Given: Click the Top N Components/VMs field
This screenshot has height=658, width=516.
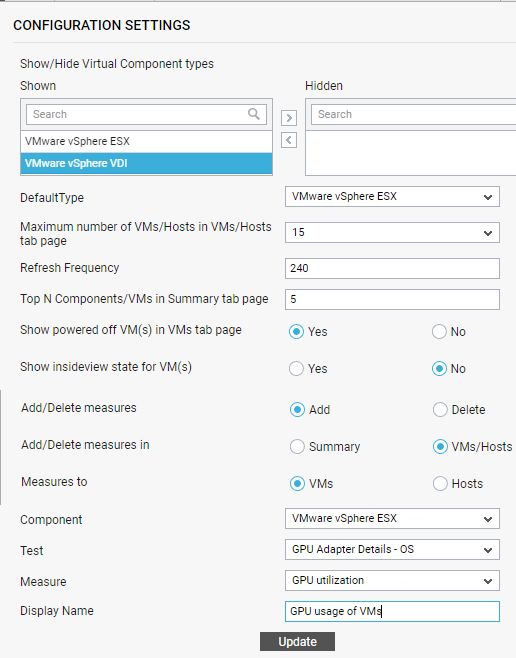Looking at the screenshot, I should click(x=392, y=299).
